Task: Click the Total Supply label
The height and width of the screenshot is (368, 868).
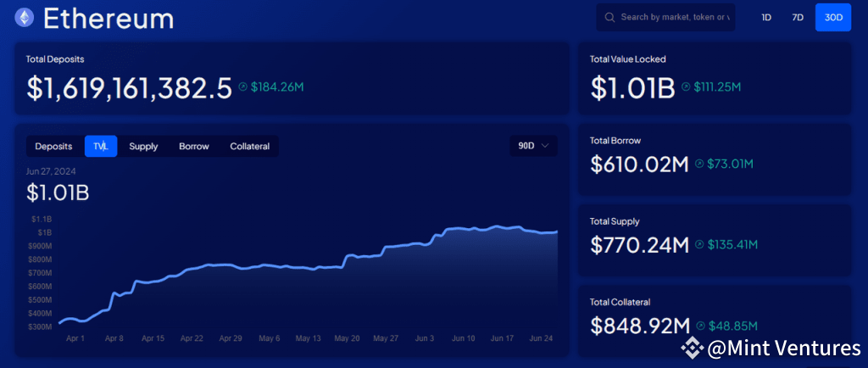Action: coord(615,221)
